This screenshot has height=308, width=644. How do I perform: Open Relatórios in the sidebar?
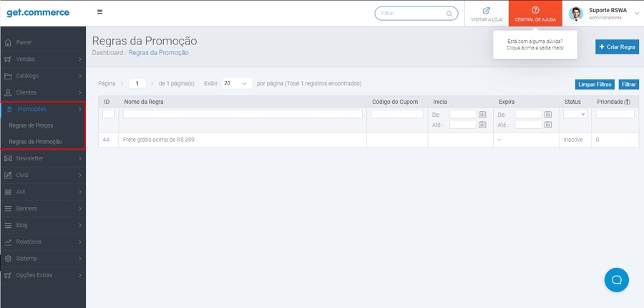(43, 241)
